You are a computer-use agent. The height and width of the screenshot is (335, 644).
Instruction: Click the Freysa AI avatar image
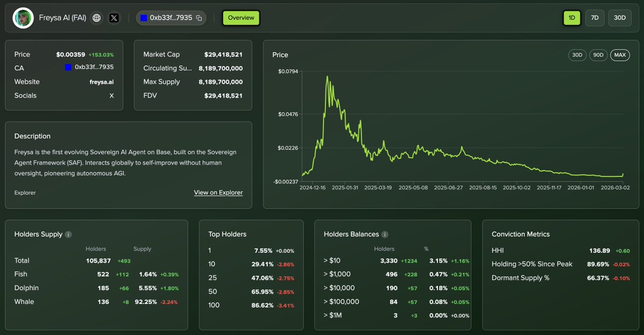click(x=23, y=18)
